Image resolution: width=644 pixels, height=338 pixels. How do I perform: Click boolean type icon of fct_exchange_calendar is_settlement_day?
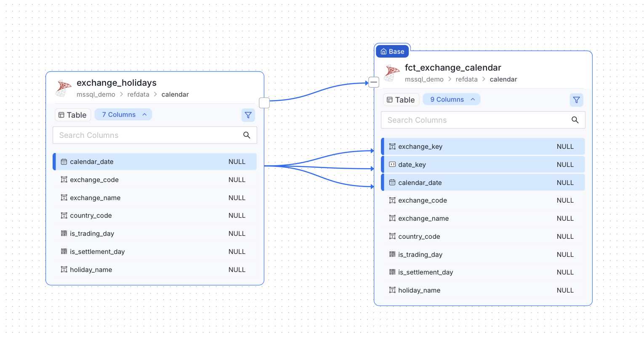click(392, 272)
